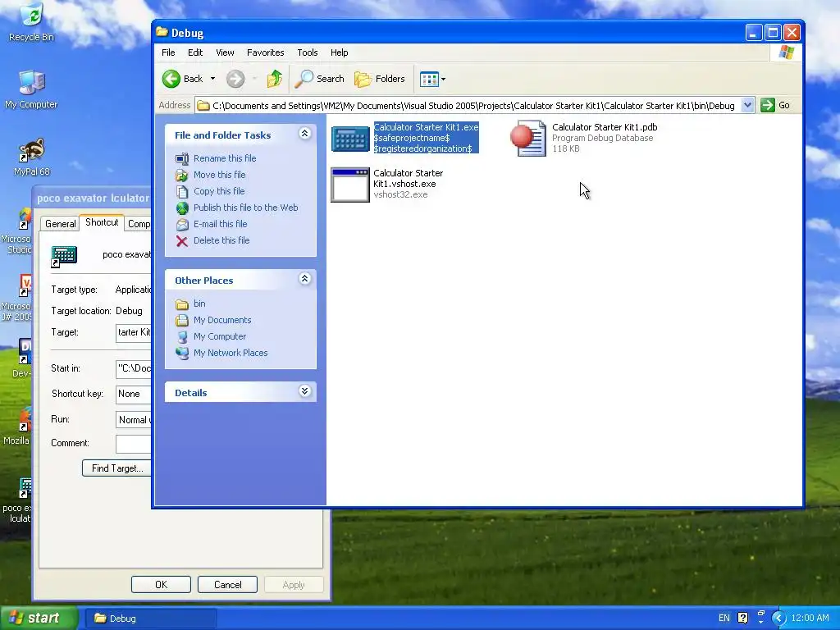The width and height of the screenshot is (840, 630).
Task: Toggle the Folders pane
Action: point(380,79)
